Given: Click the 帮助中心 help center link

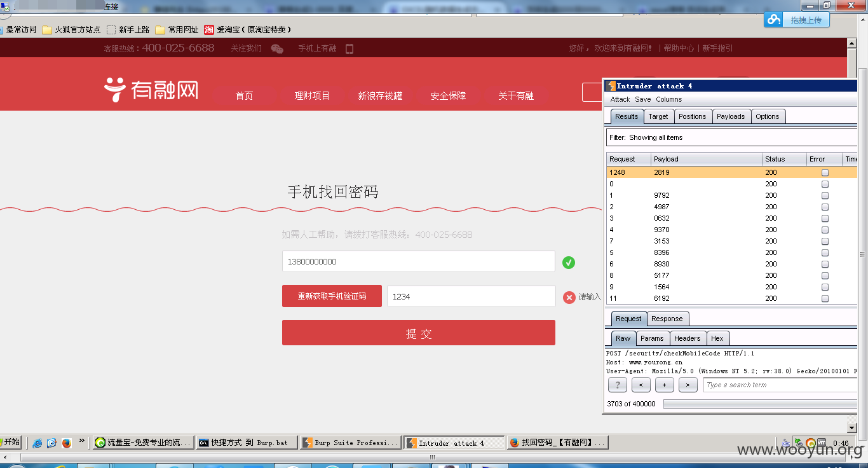Looking at the screenshot, I should (679, 48).
